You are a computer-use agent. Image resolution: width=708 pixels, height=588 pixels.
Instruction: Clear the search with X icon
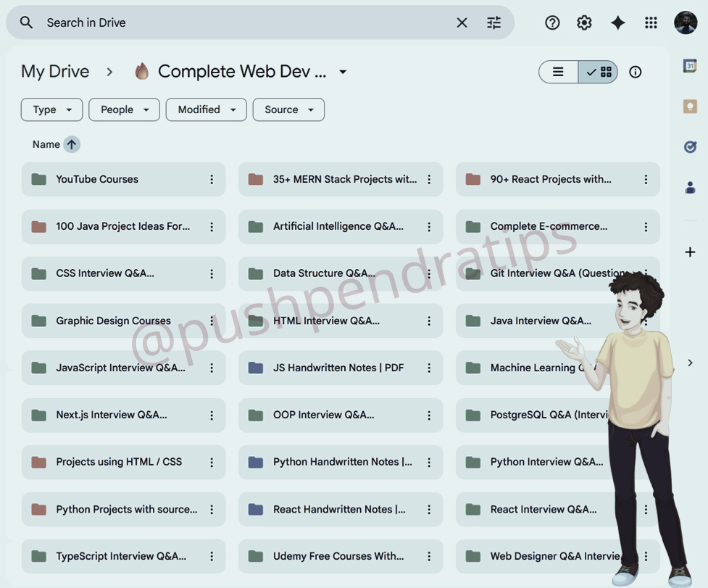tap(462, 22)
